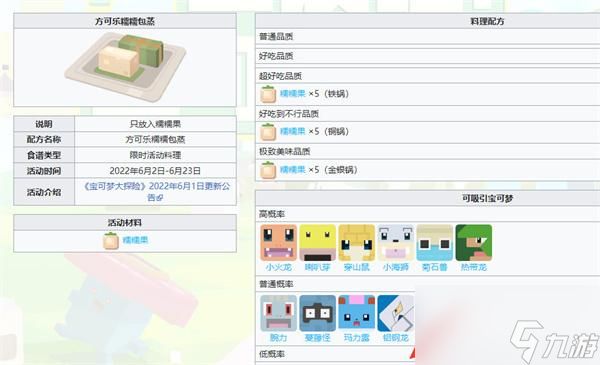Click the 活动材料 section header

pyautogui.click(x=125, y=222)
